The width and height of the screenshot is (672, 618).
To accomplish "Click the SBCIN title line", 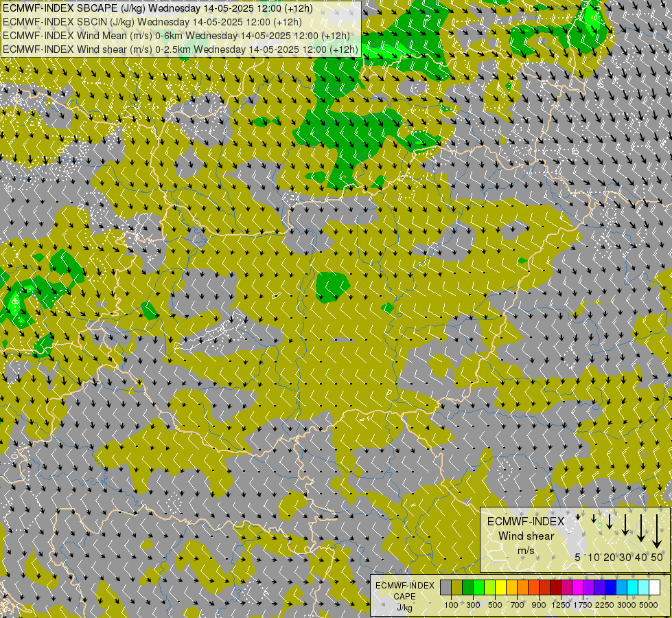I will [152, 22].
